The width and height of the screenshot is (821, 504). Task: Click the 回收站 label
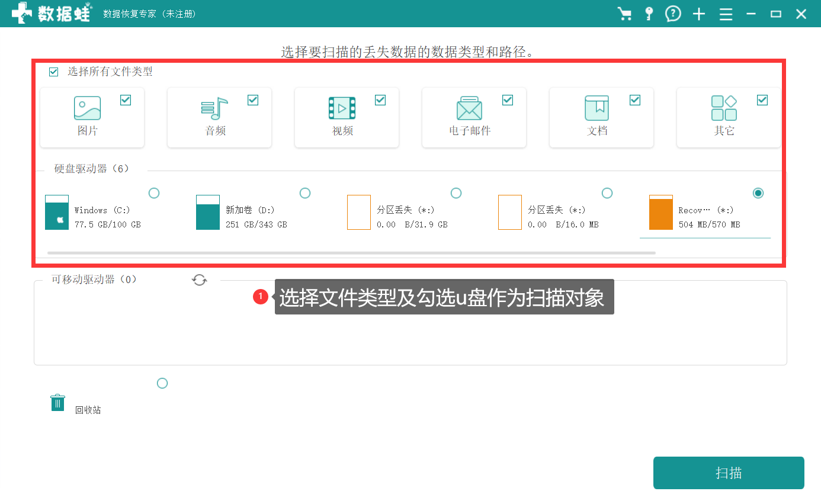(88, 410)
